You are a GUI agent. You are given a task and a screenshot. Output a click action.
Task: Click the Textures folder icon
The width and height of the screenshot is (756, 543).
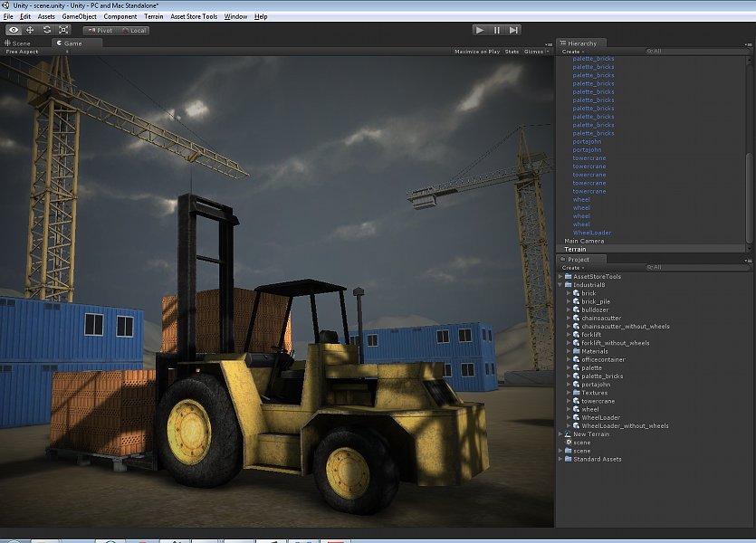click(576, 393)
